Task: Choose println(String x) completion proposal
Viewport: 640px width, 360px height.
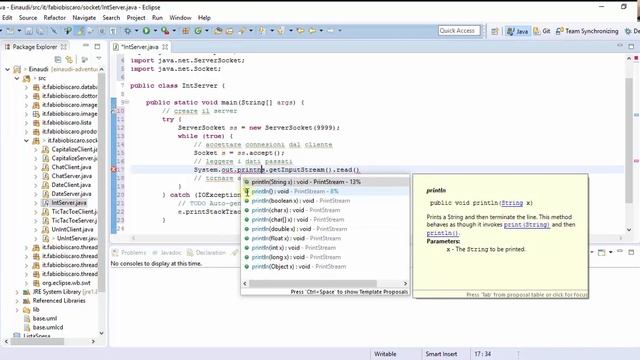Action: point(325,182)
